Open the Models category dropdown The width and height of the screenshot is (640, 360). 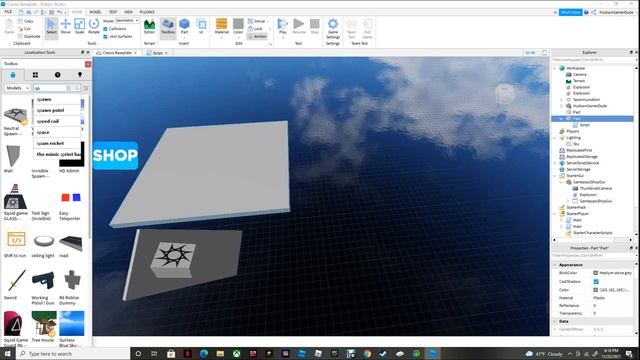click(x=17, y=88)
